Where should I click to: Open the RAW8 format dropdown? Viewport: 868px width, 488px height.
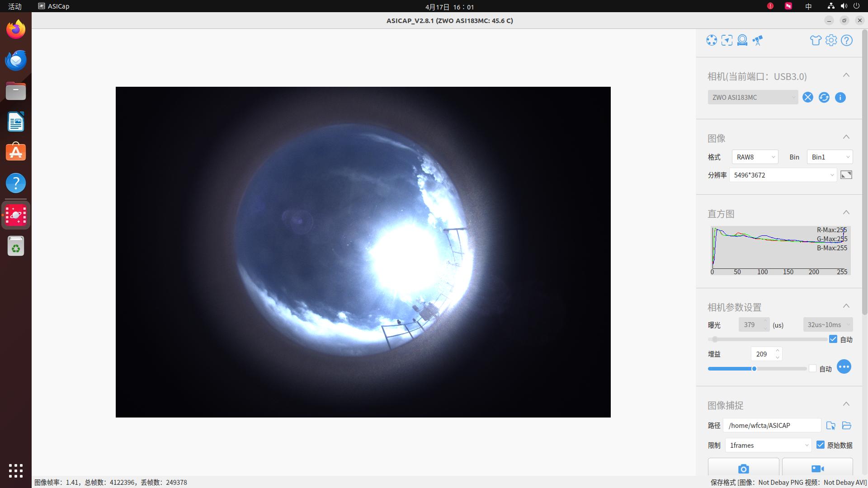click(x=755, y=157)
